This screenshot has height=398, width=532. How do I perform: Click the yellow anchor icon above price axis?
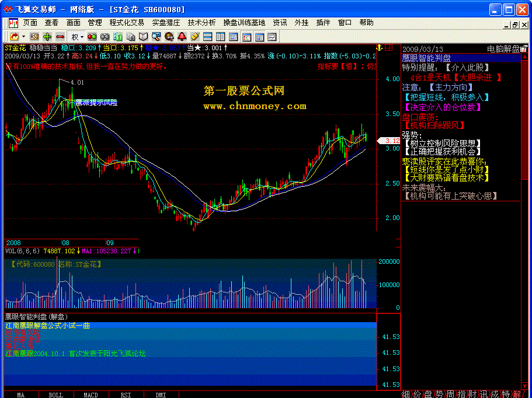coord(380,47)
